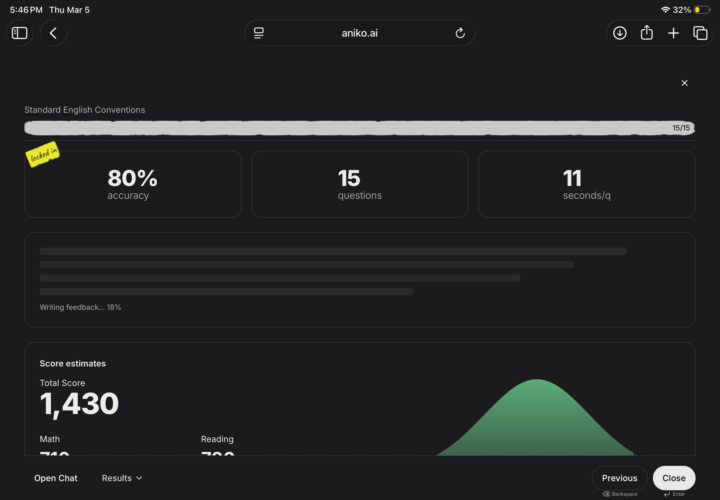The image size is (720, 500).
Task: Select the 11 seconds/q card
Action: pyautogui.click(x=586, y=184)
